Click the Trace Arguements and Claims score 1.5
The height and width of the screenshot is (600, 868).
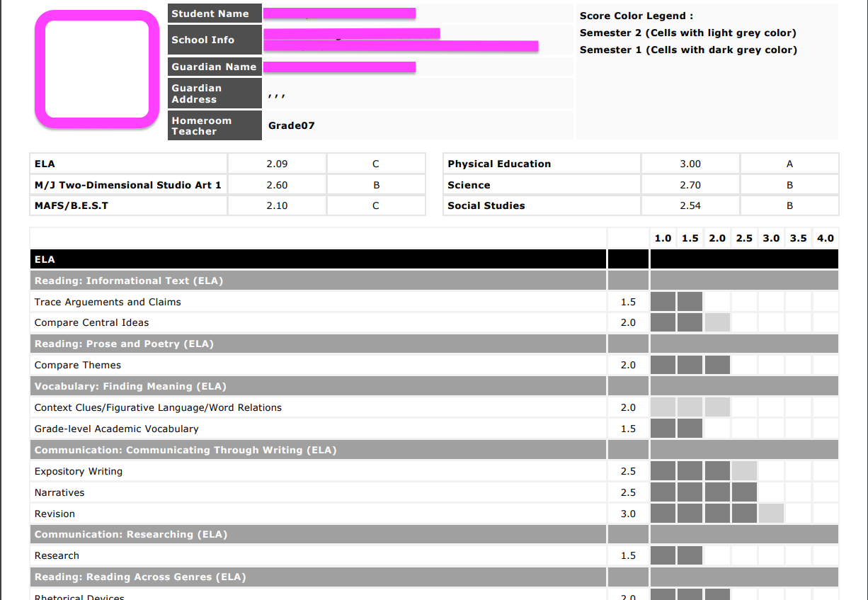(x=628, y=302)
